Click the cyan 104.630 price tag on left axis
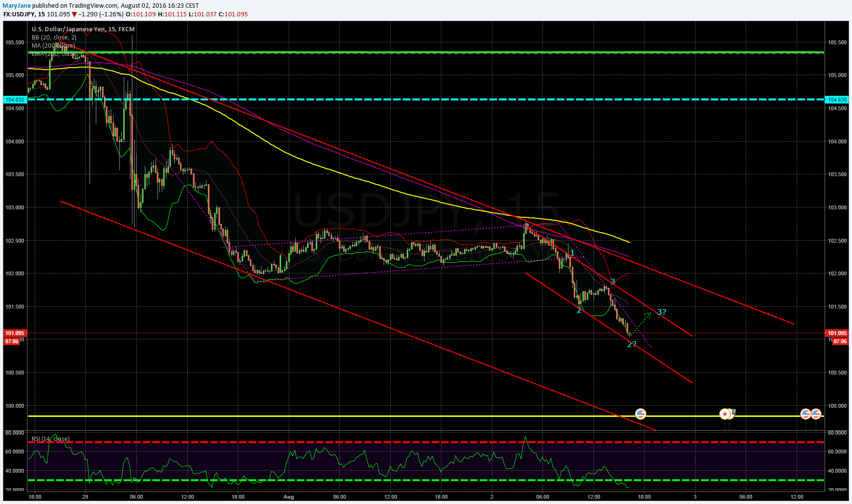This screenshot has height=504, width=852. 14,100
